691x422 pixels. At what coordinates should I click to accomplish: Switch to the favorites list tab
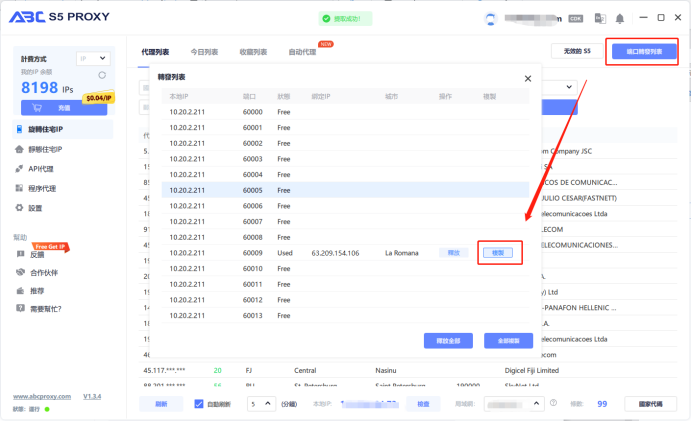tap(253, 52)
